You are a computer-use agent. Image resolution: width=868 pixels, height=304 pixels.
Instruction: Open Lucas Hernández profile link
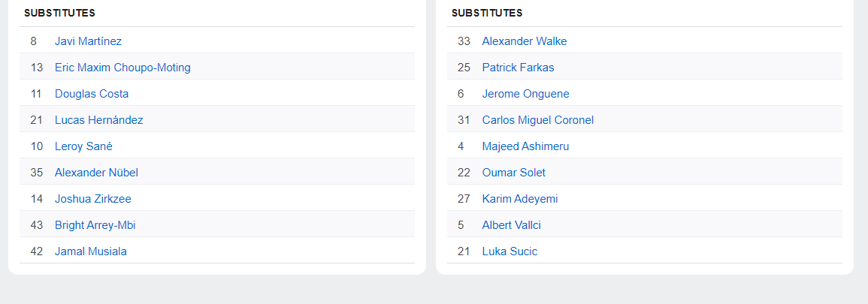[98, 120]
